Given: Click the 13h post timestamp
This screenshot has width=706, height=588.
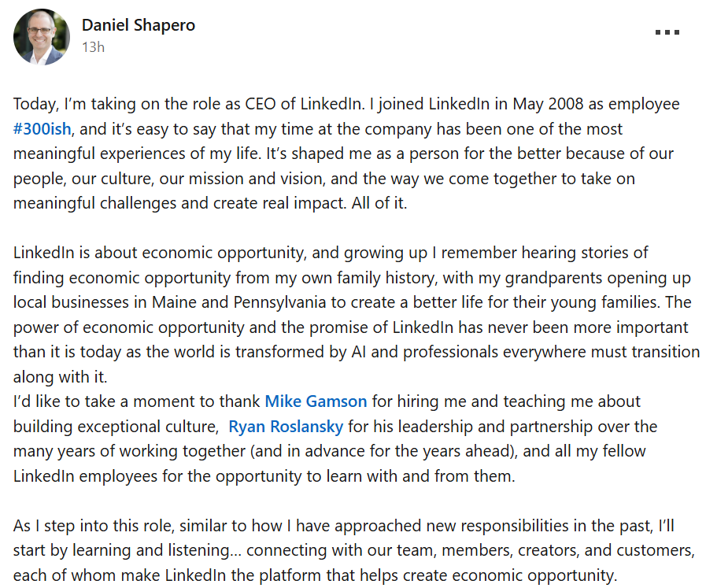Looking at the screenshot, I should pyautogui.click(x=93, y=47).
